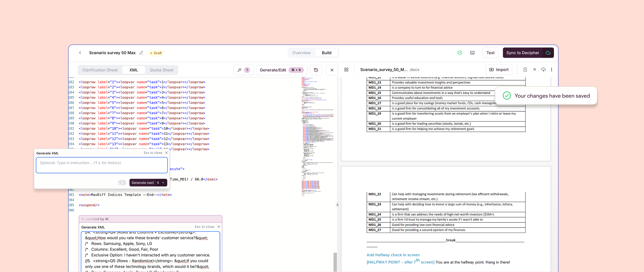
Task: Click the optional instruction input field
Action: 101,165
